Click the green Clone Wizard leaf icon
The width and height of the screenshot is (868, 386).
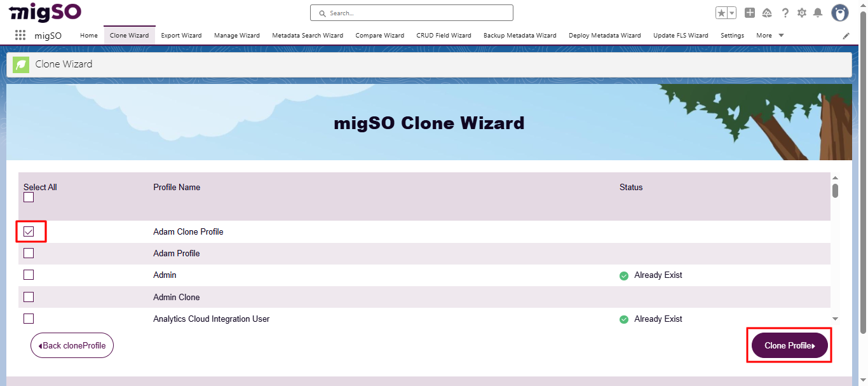click(21, 64)
